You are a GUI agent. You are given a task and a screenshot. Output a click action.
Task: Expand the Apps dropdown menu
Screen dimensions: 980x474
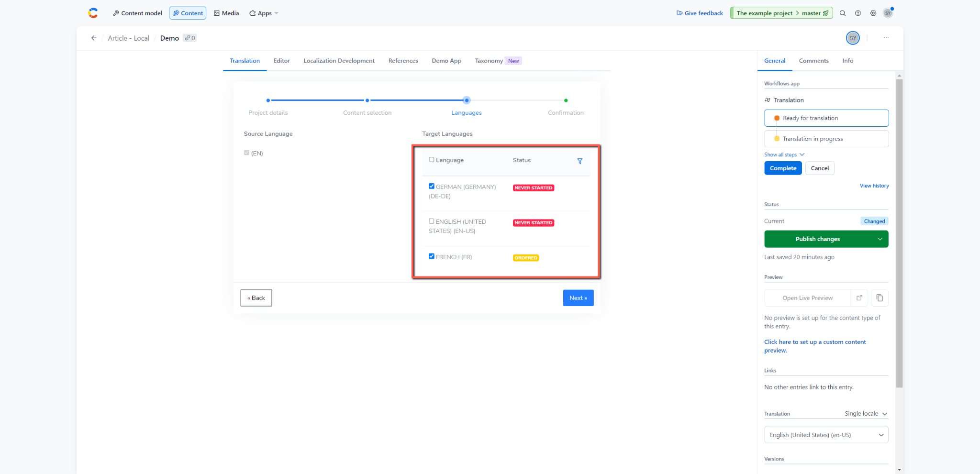pyautogui.click(x=264, y=13)
